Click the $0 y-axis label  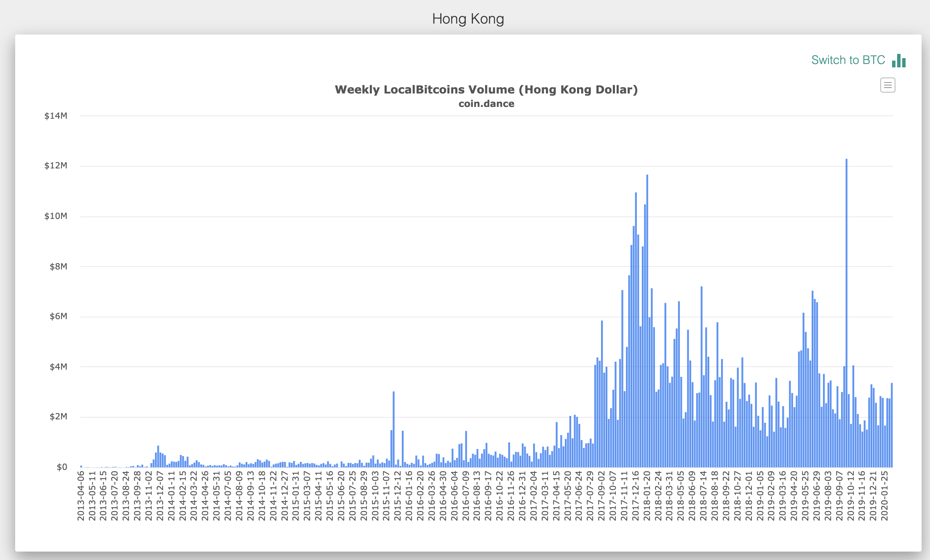[x=62, y=467]
